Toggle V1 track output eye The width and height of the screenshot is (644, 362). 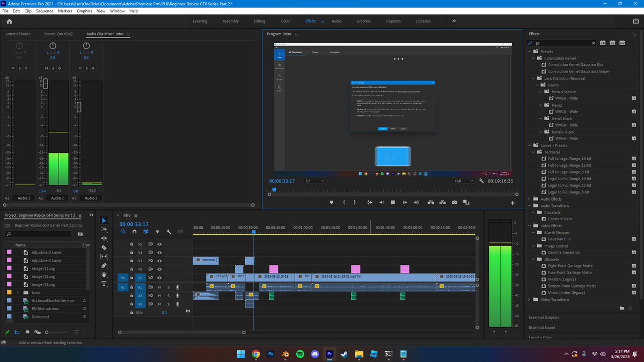pos(159,278)
